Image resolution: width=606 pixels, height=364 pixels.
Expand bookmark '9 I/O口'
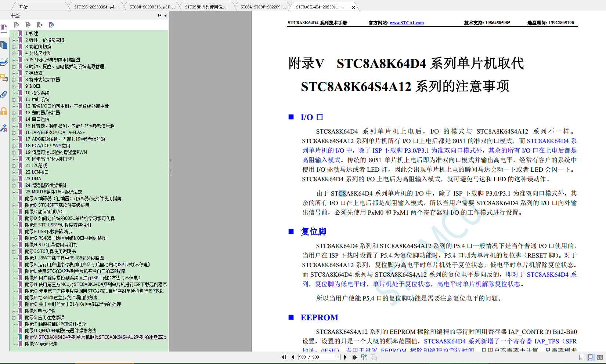(14, 87)
